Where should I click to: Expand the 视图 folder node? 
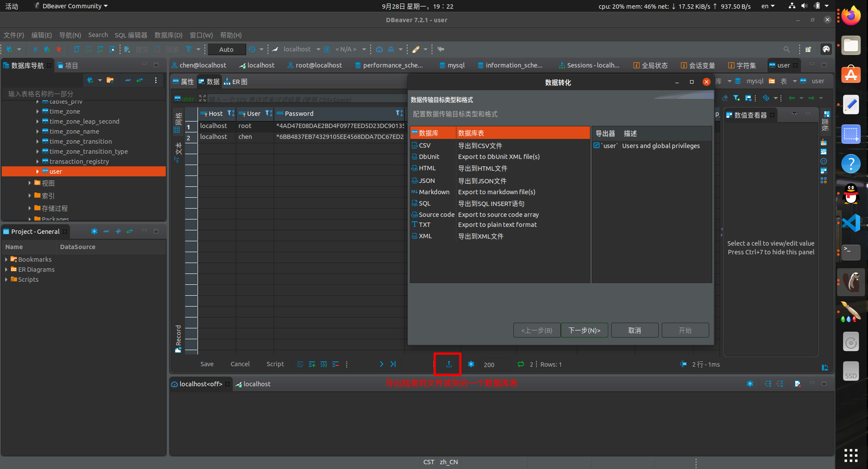coord(30,183)
